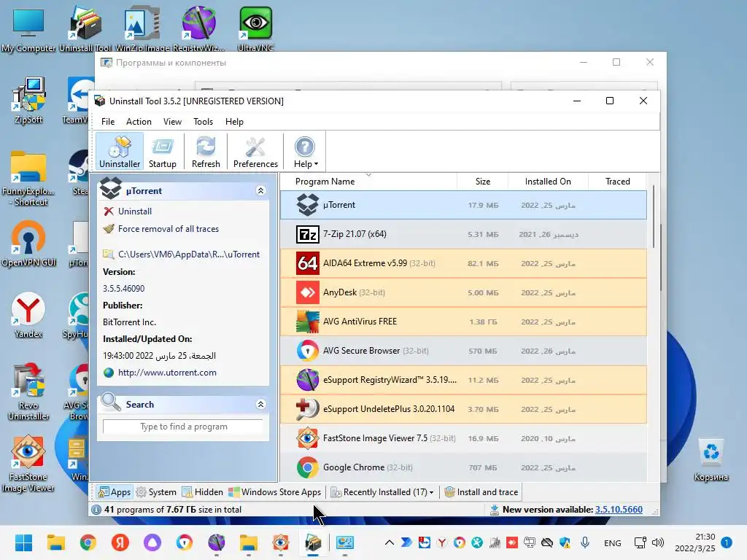The width and height of the screenshot is (747, 560).
Task: Open the Yandex desktop shortcut
Action: click(28, 315)
